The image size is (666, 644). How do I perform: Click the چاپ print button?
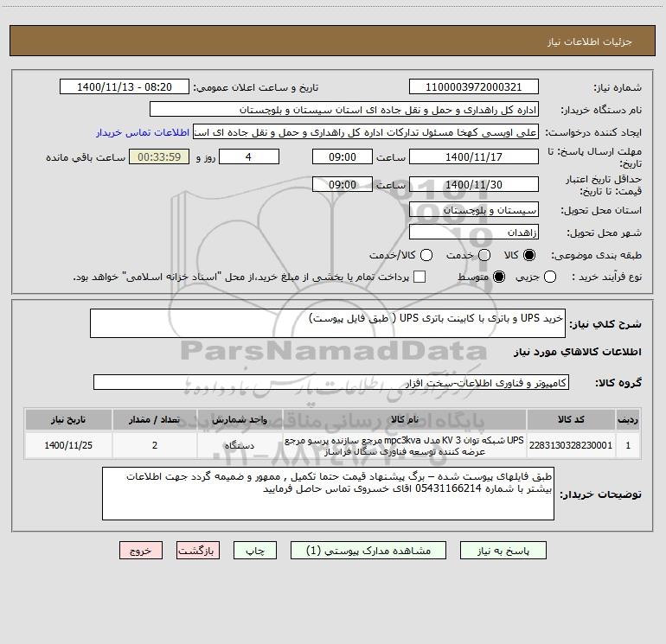255,551
